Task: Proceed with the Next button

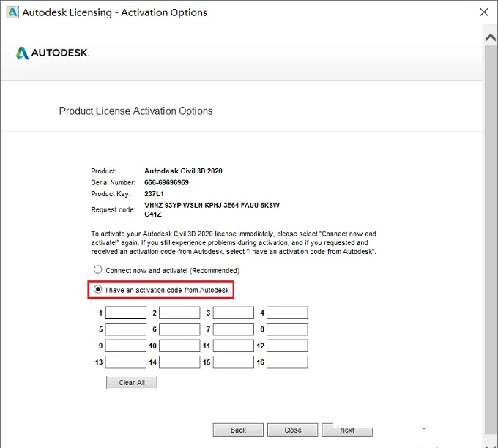Action: [x=347, y=430]
